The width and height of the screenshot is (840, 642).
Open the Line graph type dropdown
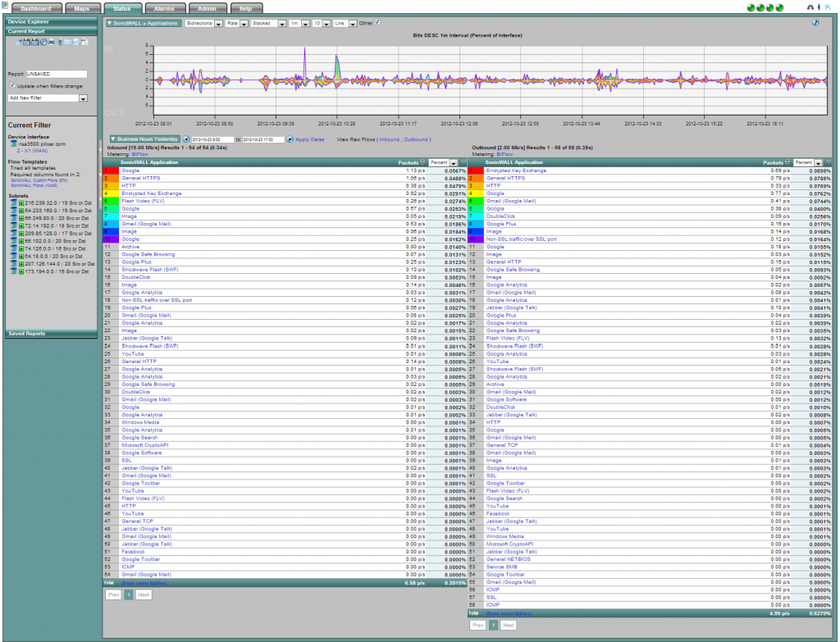[x=345, y=24]
